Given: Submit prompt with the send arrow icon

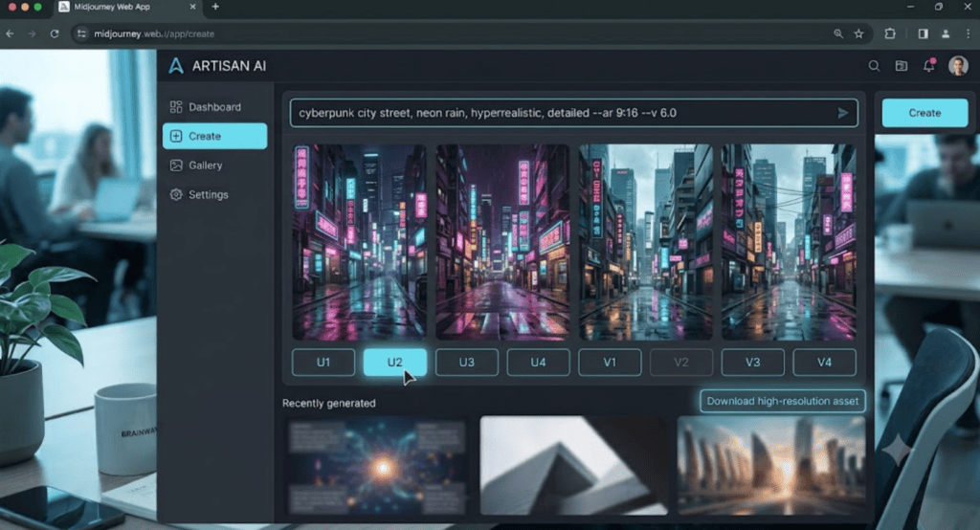Looking at the screenshot, I should click(x=842, y=113).
